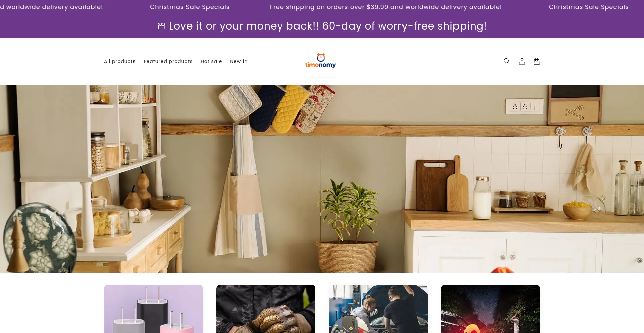This screenshot has width=644, height=333.
Task: Open the car mechanics product thumbnail
Action: (x=378, y=309)
